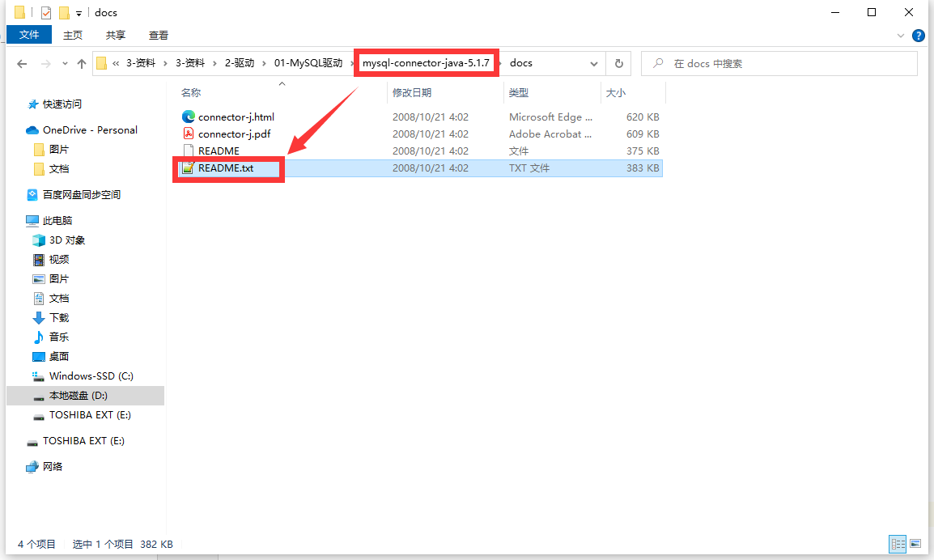Open the help question mark icon

coord(919,36)
